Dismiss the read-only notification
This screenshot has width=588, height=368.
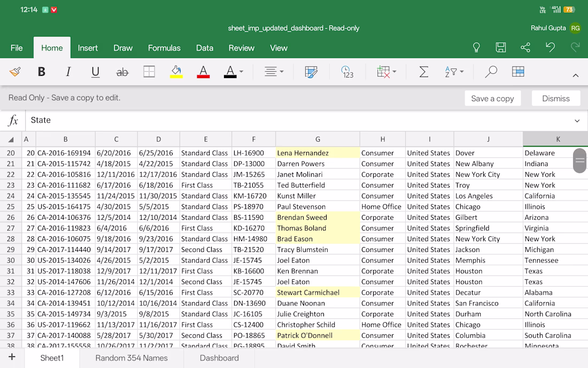(x=556, y=98)
